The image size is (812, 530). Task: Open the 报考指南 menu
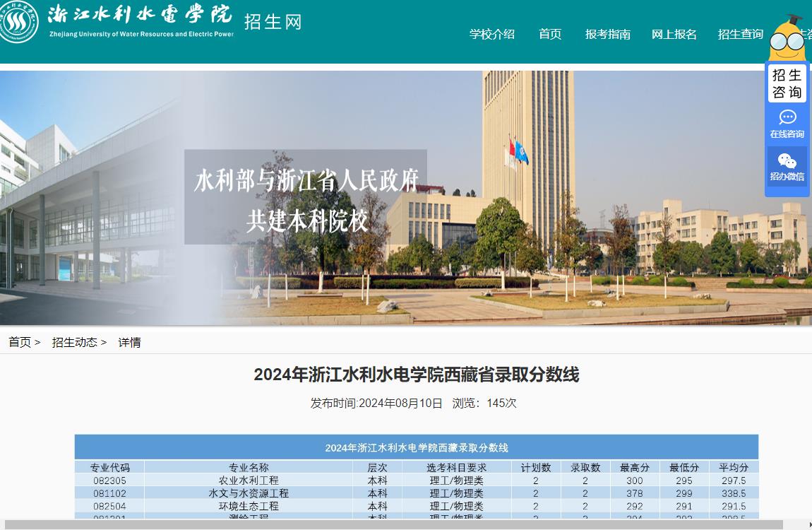point(607,34)
